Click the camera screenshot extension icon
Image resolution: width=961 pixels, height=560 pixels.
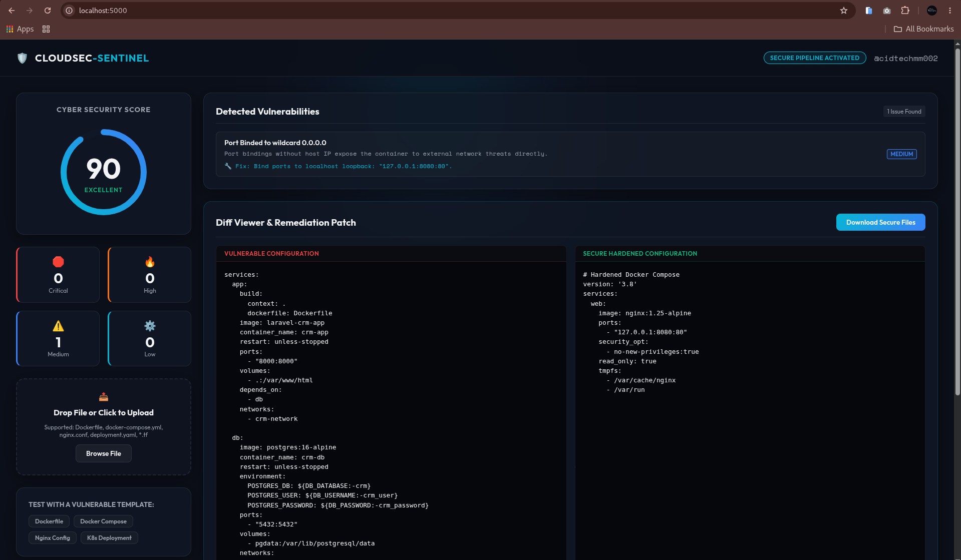coord(887,11)
